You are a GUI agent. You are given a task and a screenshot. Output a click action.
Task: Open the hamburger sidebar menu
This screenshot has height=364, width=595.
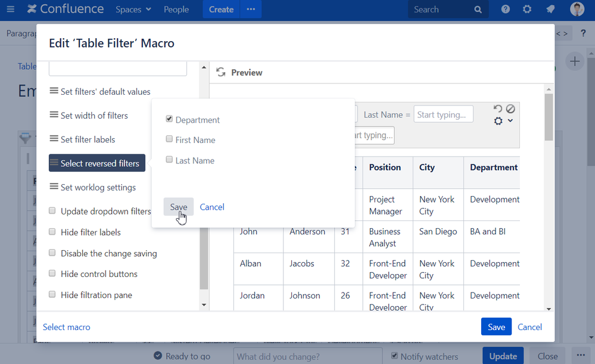(x=10, y=9)
